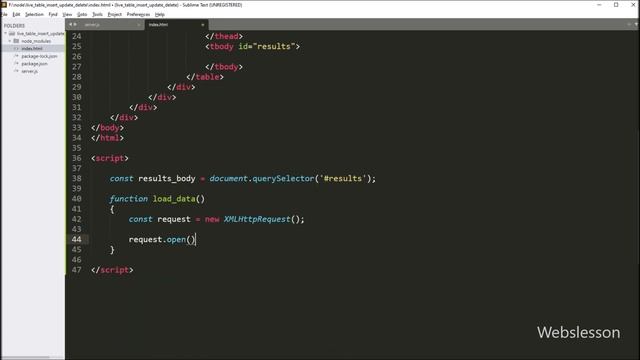Click the Sublime Text app icon in titlebar
This screenshot has height=360, width=640.
click(4, 4)
